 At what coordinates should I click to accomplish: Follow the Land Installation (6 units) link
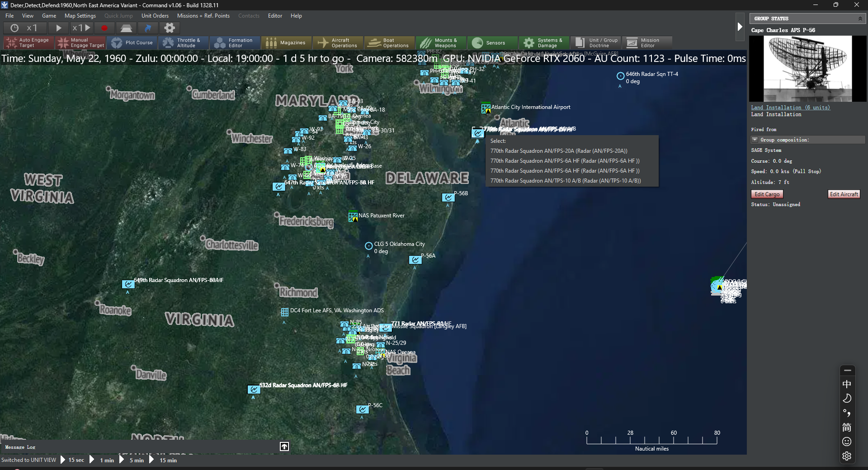click(x=790, y=108)
